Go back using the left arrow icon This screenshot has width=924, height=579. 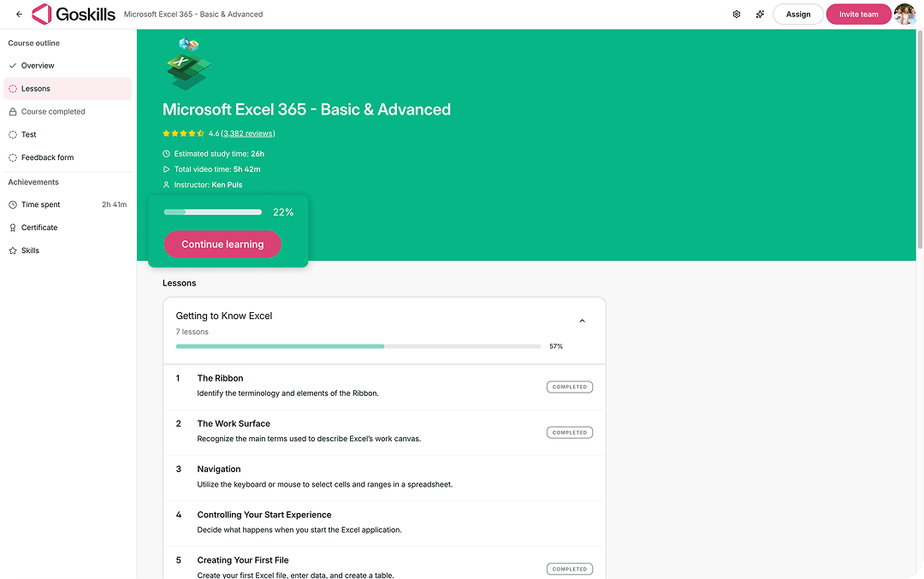click(x=19, y=15)
